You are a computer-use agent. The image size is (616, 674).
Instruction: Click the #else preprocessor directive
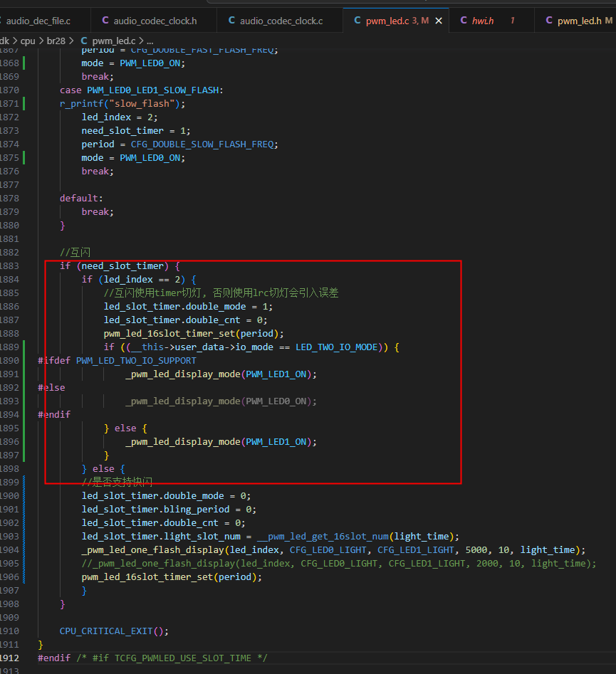51,388
